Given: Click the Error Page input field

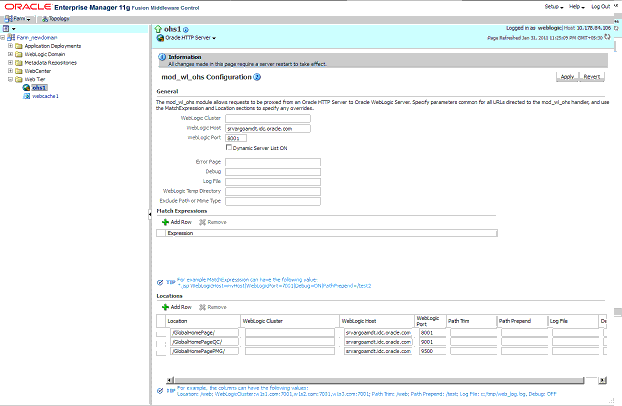Looking at the screenshot, I should (x=273, y=162).
